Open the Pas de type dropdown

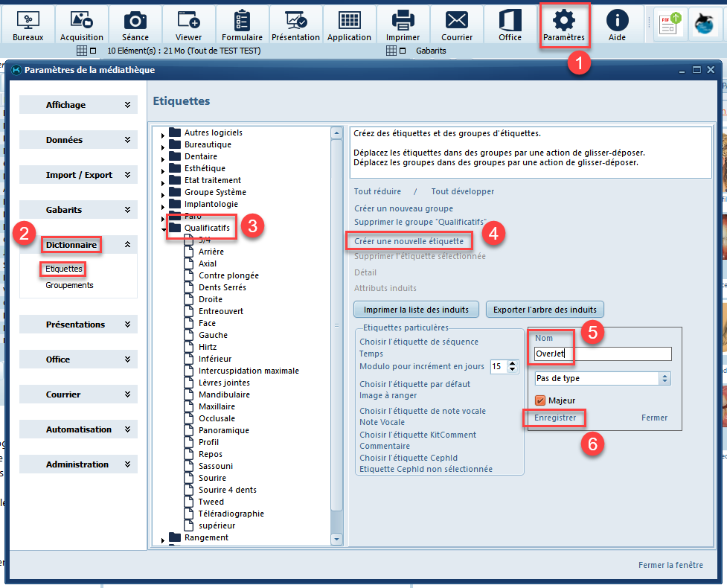click(x=603, y=378)
